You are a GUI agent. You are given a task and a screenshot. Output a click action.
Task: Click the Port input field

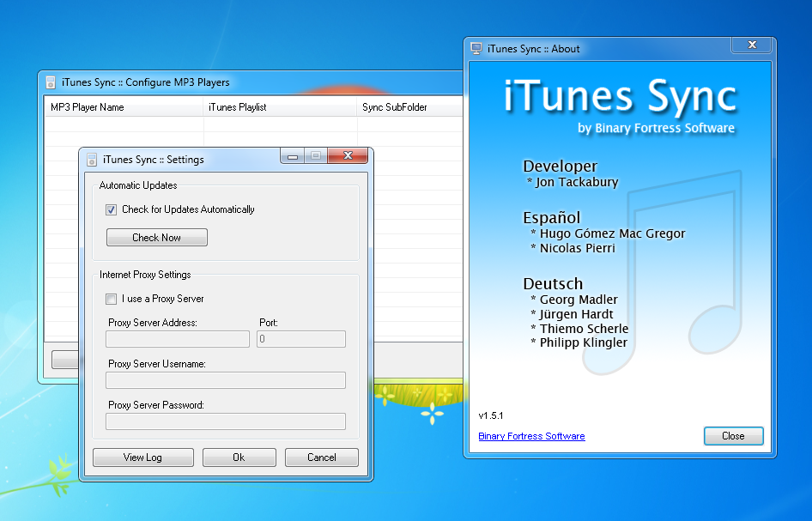point(301,339)
